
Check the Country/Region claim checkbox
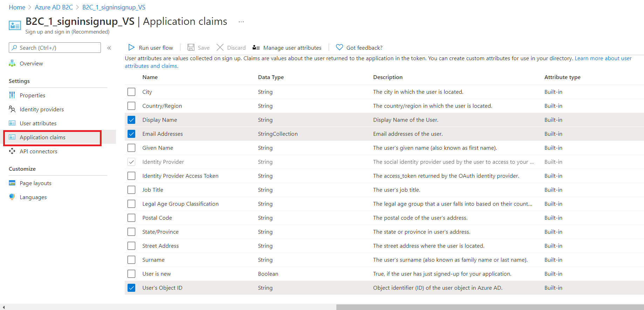click(x=131, y=106)
